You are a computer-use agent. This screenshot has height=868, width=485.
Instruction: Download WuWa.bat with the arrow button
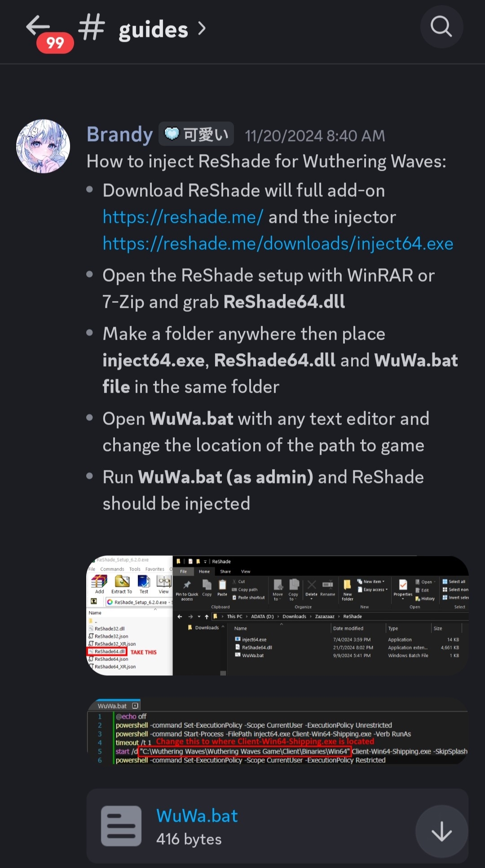click(441, 832)
